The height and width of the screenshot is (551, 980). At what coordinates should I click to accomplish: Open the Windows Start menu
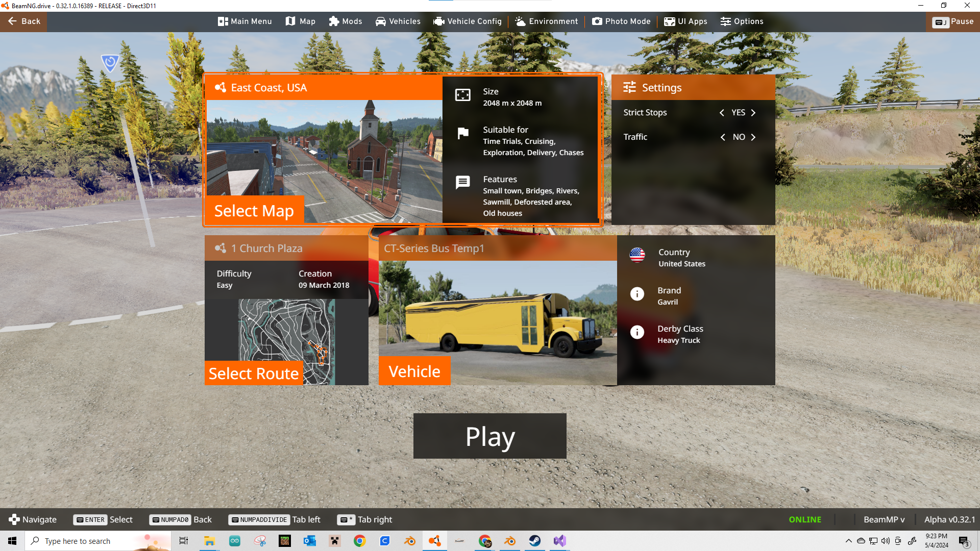(x=12, y=541)
